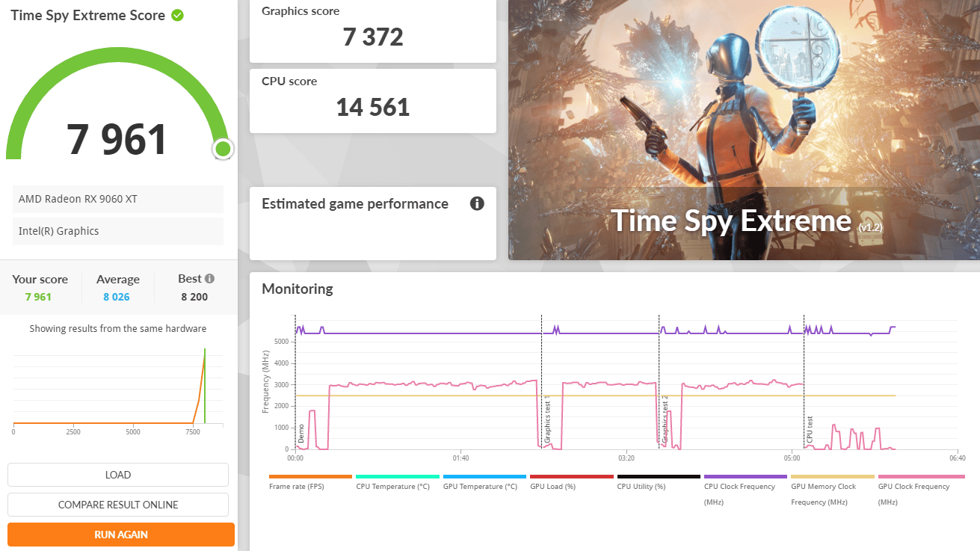Click the purple CPU Clock Frequency legend swatch
980x551 pixels.
[x=745, y=476]
